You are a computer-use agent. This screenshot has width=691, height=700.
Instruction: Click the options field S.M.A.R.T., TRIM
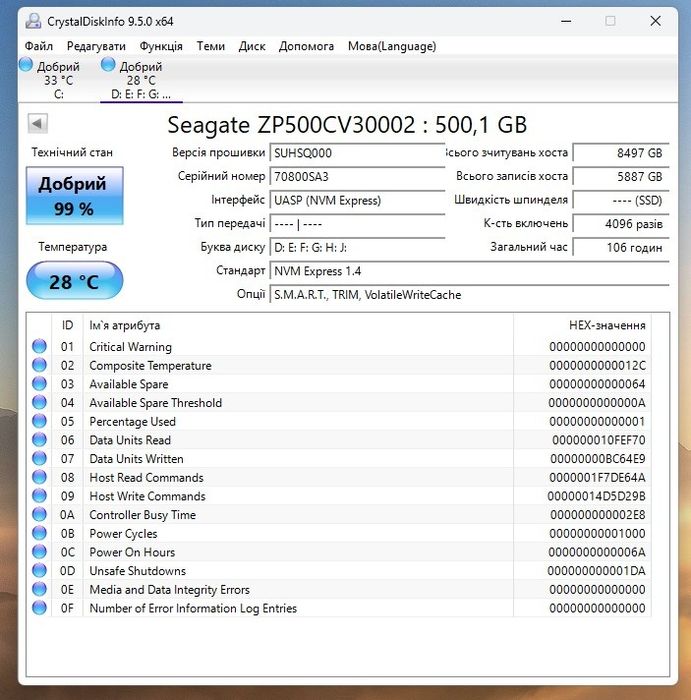pos(470,295)
